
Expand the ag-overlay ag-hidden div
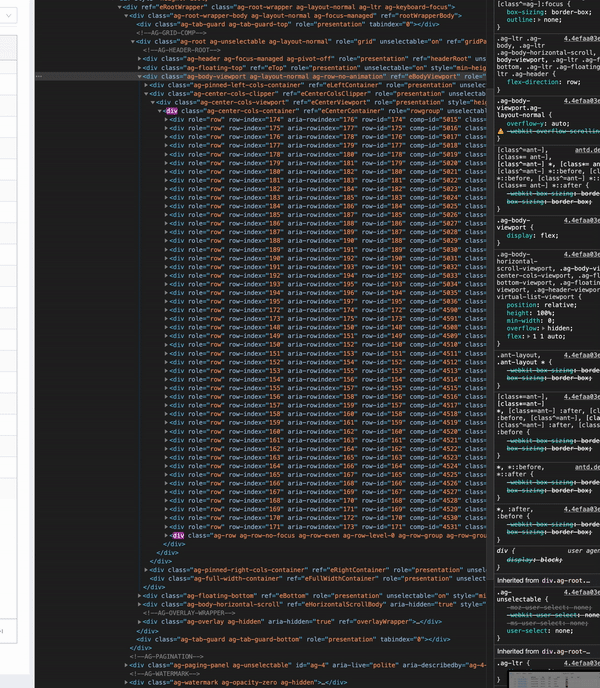coord(140,622)
